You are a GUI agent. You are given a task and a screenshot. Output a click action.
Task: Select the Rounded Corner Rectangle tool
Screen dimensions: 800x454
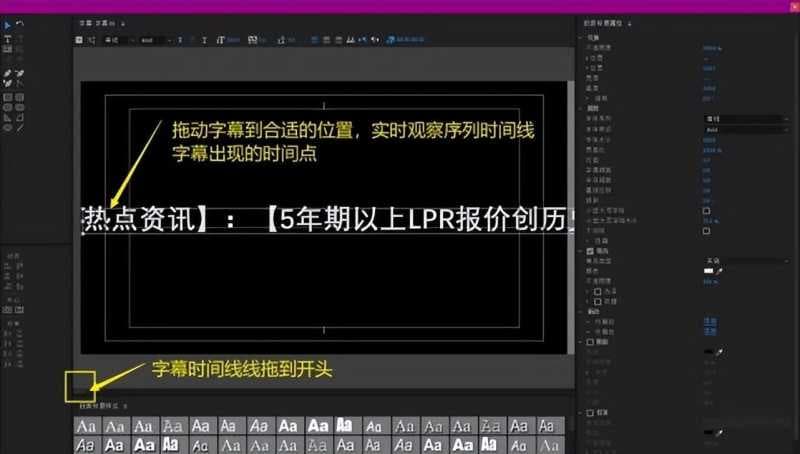pos(19,97)
